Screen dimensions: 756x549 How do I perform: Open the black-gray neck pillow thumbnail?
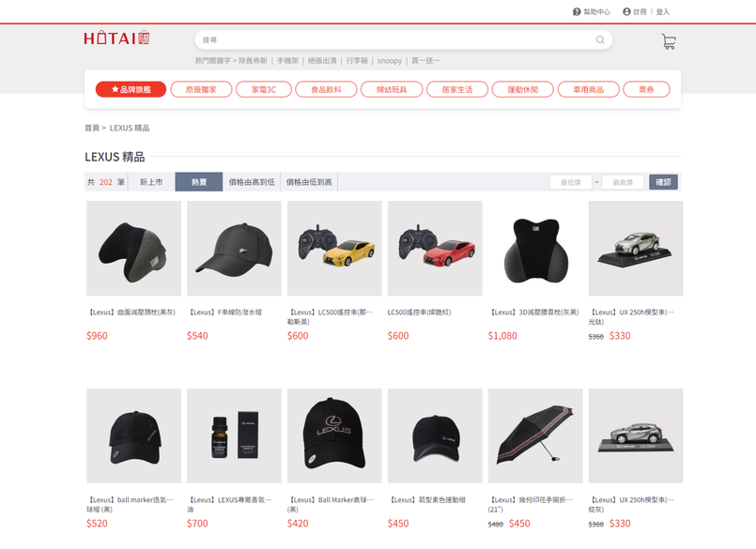(134, 249)
